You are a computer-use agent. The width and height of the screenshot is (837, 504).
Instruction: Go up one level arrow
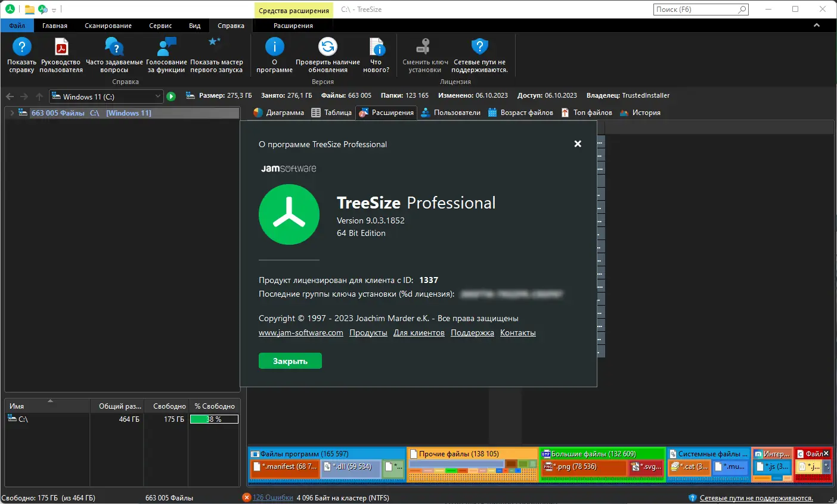(x=39, y=97)
